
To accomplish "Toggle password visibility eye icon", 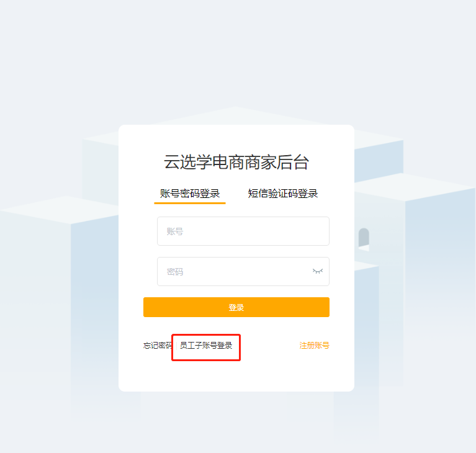I will pyautogui.click(x=318, y=271).
